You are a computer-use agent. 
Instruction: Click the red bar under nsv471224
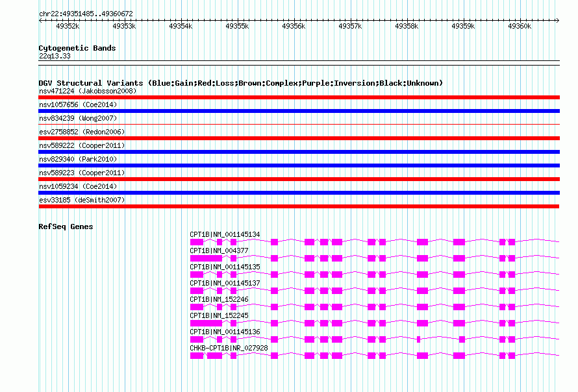(x=299, y=97)
